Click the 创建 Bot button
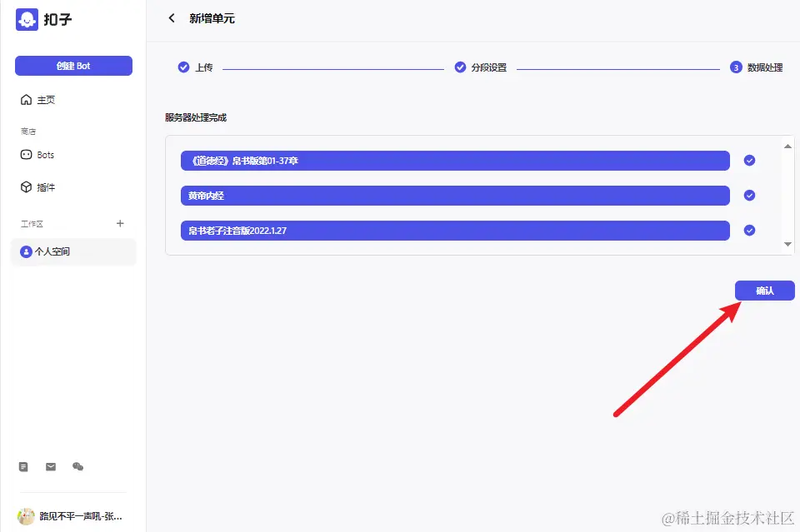Screen dimensions: 800x532 coord(73,66)
